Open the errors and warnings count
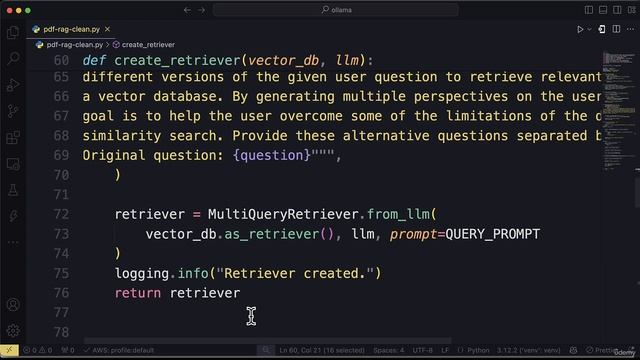The image size is (640, 360). tap(38, 350)
